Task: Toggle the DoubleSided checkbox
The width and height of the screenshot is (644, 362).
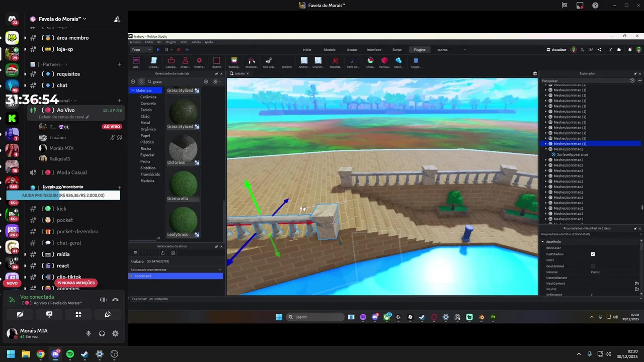Action: [593, 266]
